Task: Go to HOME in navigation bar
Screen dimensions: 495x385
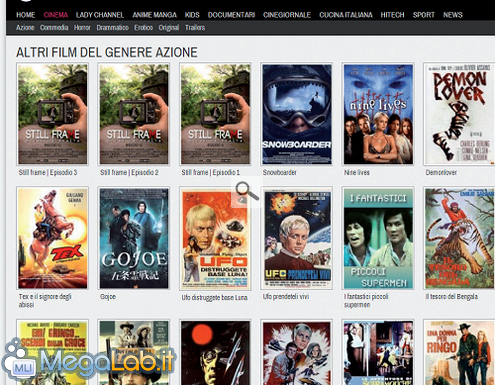Action: 26,15
